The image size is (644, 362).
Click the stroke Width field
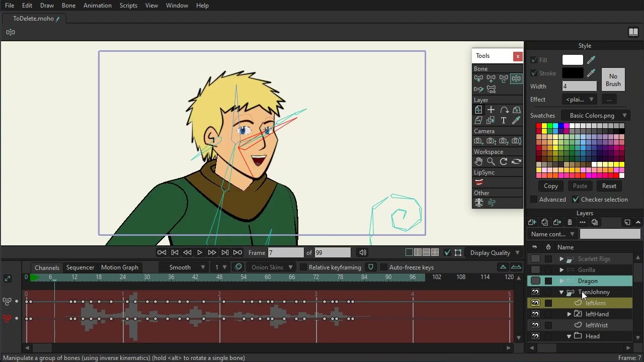pyautogui.click(x=579, y=86)
